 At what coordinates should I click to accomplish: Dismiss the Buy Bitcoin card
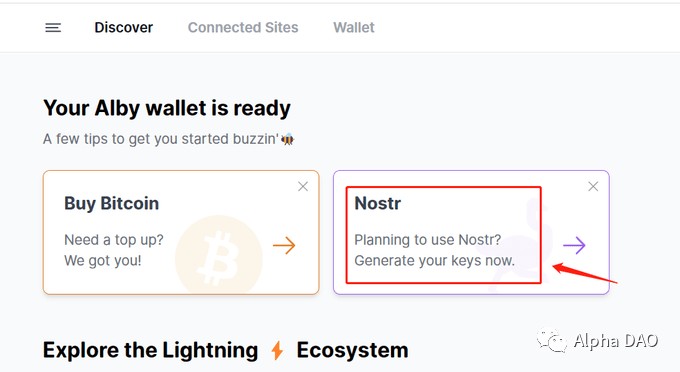[x=303, y=186]
